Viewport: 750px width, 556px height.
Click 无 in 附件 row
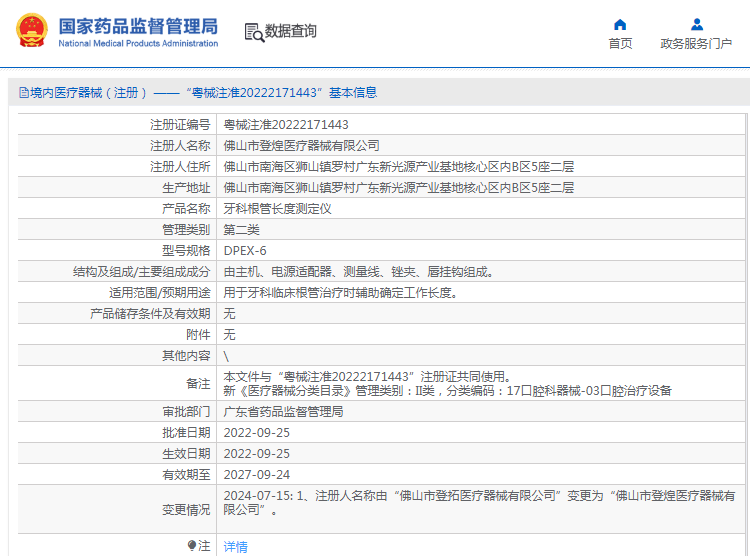pyautogui.click(x=230, y=335)
